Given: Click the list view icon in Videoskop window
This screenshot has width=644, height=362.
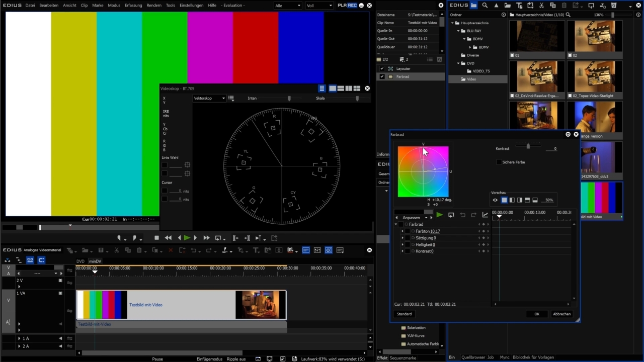Looking at the screenshot, I should (321, 88).
